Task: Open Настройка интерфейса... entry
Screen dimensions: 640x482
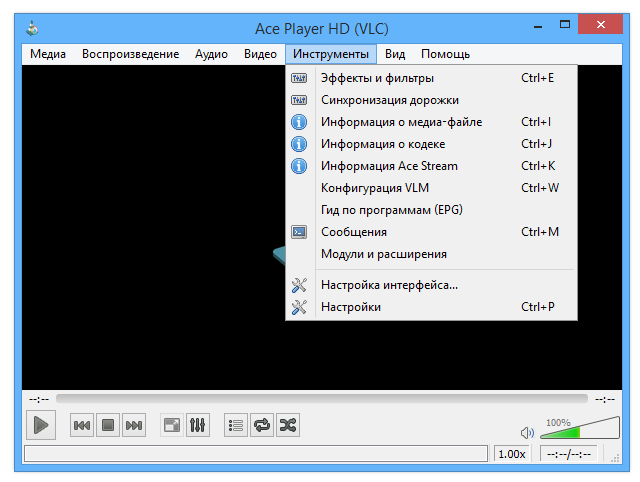Action: point(431,285)
